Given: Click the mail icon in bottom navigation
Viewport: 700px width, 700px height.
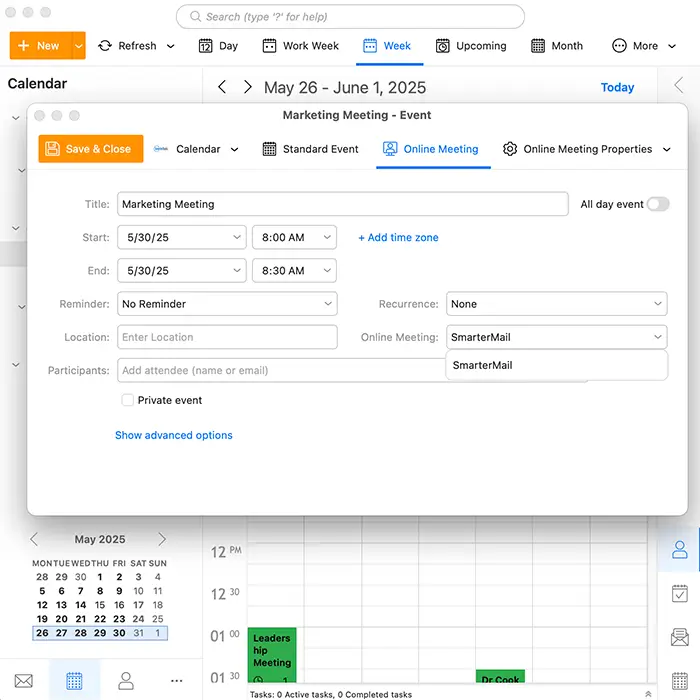Looking at the screenshot, I should pos(23,681).
